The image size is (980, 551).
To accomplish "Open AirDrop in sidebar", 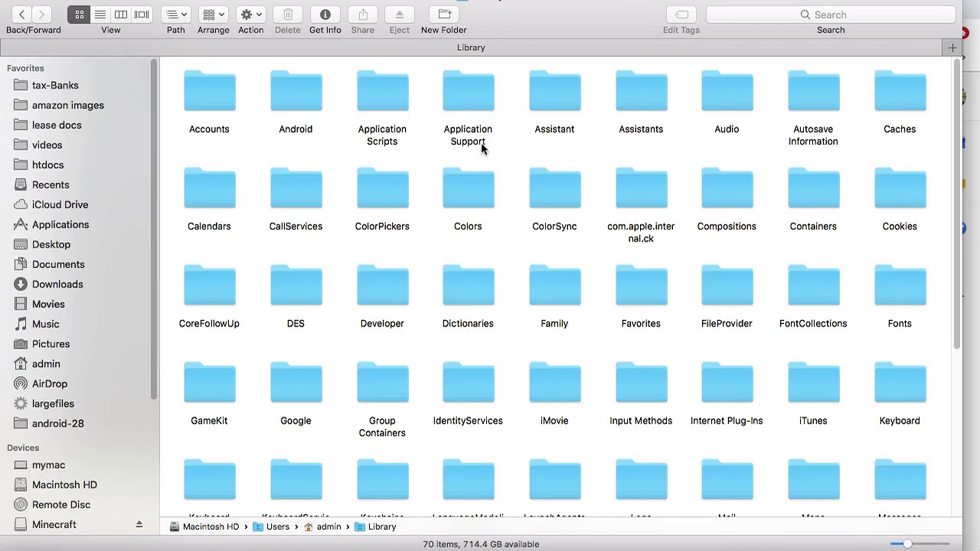I will 49,383.
